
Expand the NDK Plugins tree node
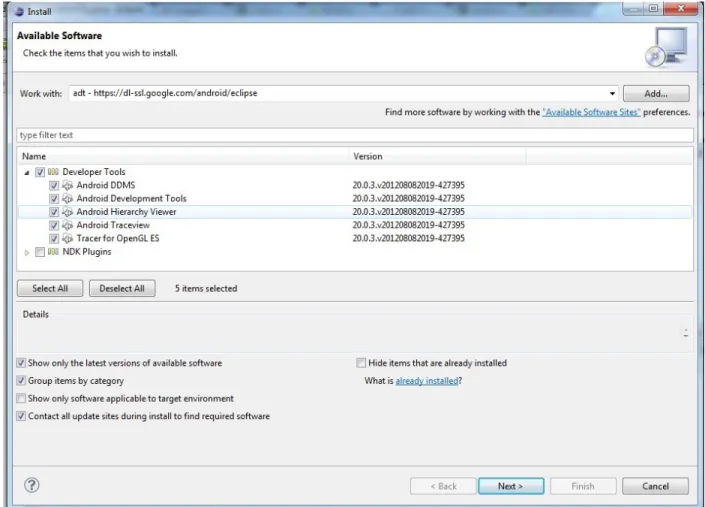pyautogui.click(x=27, y=252)
